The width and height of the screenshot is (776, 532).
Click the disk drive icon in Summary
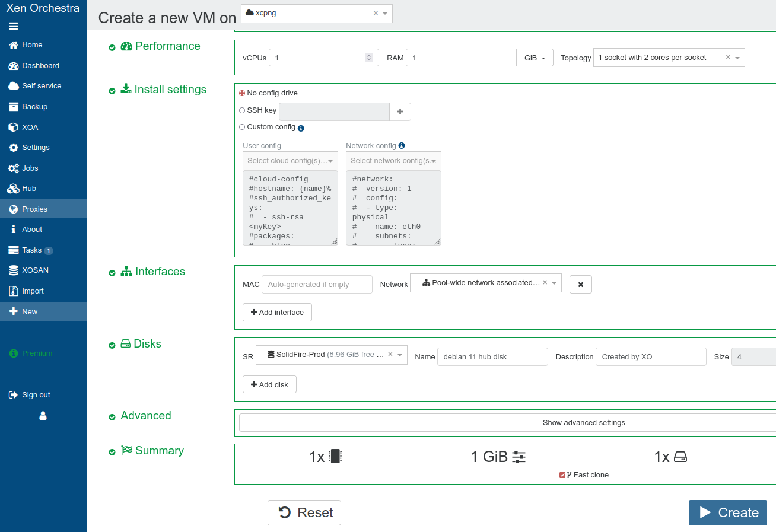tap(680, 457)
